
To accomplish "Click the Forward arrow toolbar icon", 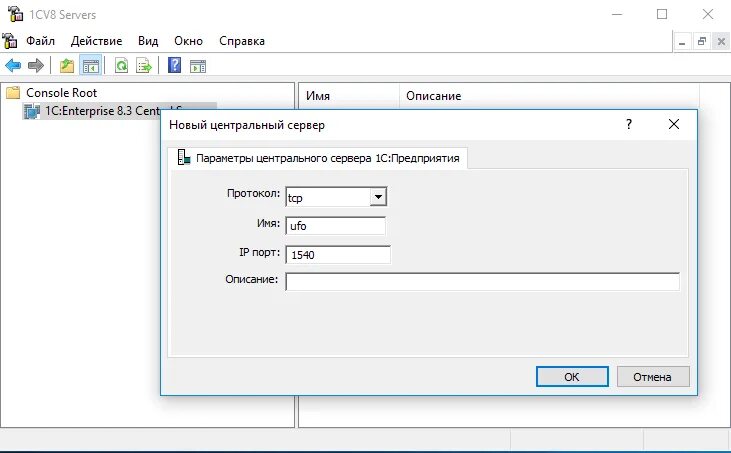I will [36, 66].
